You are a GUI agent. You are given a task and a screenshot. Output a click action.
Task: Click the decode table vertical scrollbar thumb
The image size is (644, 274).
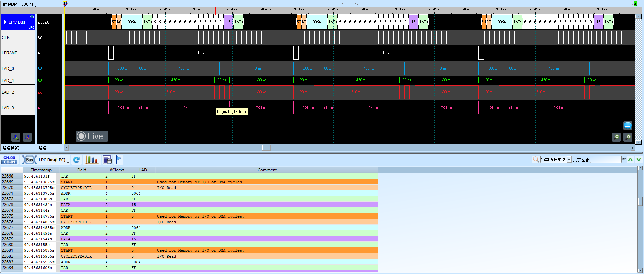coord(640,202)
